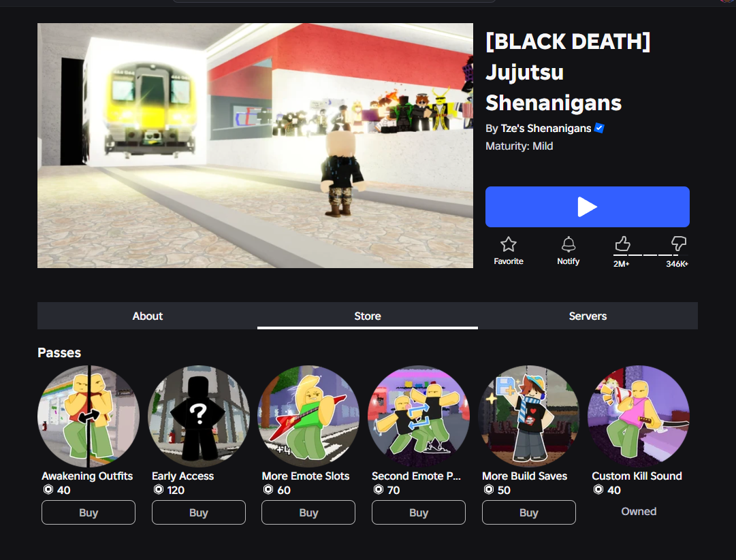The width and height of the screenshot is (736, 560).
Task: Click the More Build Saves title
Action: (x=525, y=476)
